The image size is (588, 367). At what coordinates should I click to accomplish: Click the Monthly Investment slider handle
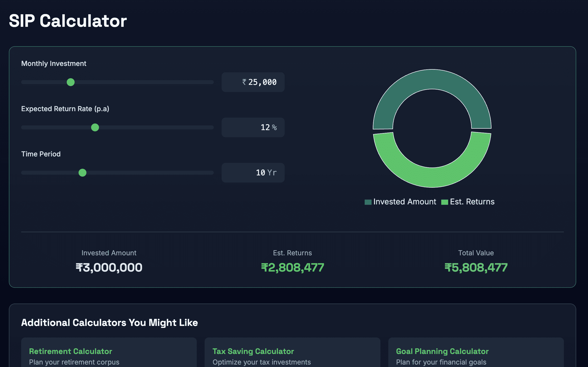71,82
